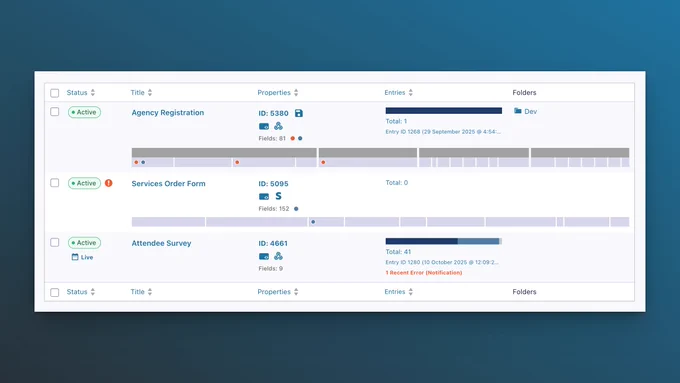Screen dimensions: 680x383
Task: Sort by the Title column in the table footer
Action: coord(141,292)
